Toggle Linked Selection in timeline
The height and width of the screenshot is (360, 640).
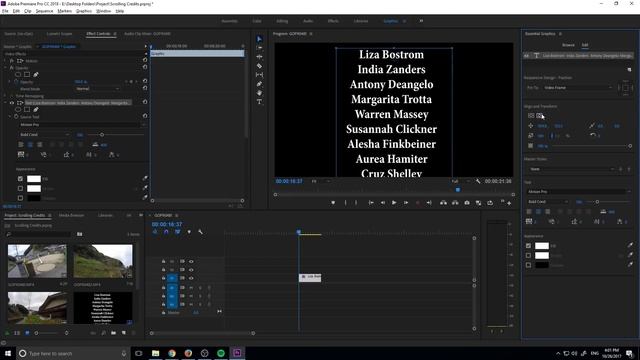(x=178, y=232)
